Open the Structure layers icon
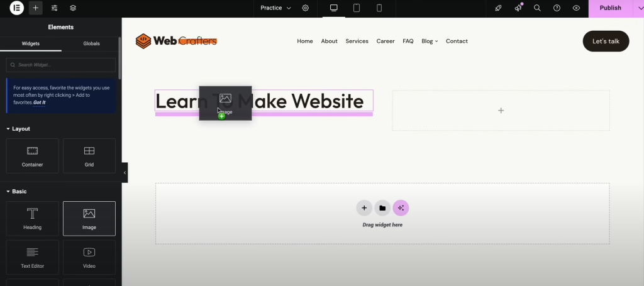This screenshot has width=644, height=286. pos(73,8)
